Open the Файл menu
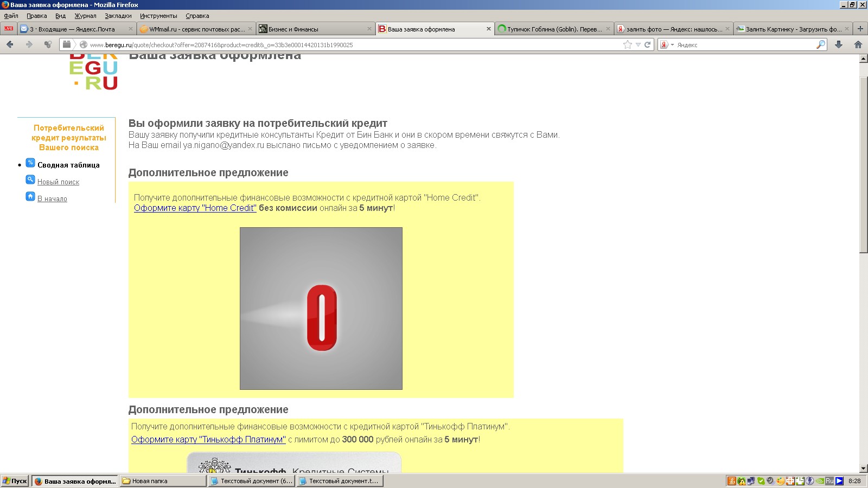Image resolution: width=868 pixels, height=488 pixels. pyautogui.click(x=11, y=16)
